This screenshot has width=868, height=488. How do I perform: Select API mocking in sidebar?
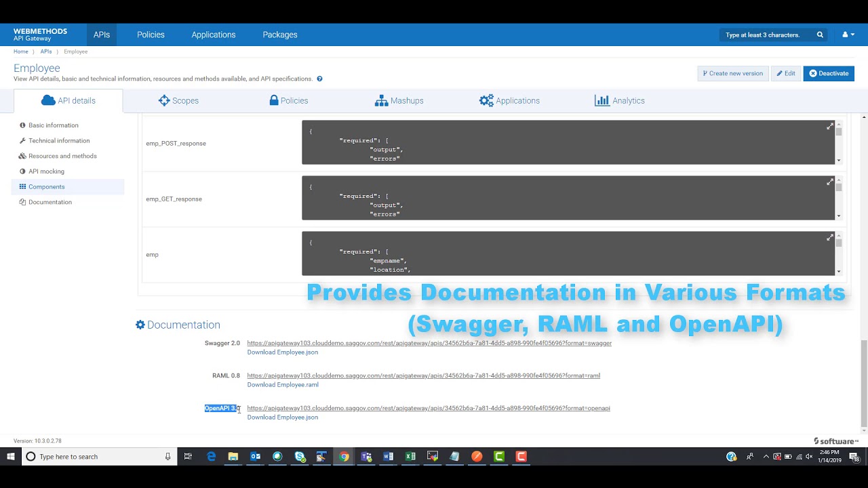tap(46, 171)
